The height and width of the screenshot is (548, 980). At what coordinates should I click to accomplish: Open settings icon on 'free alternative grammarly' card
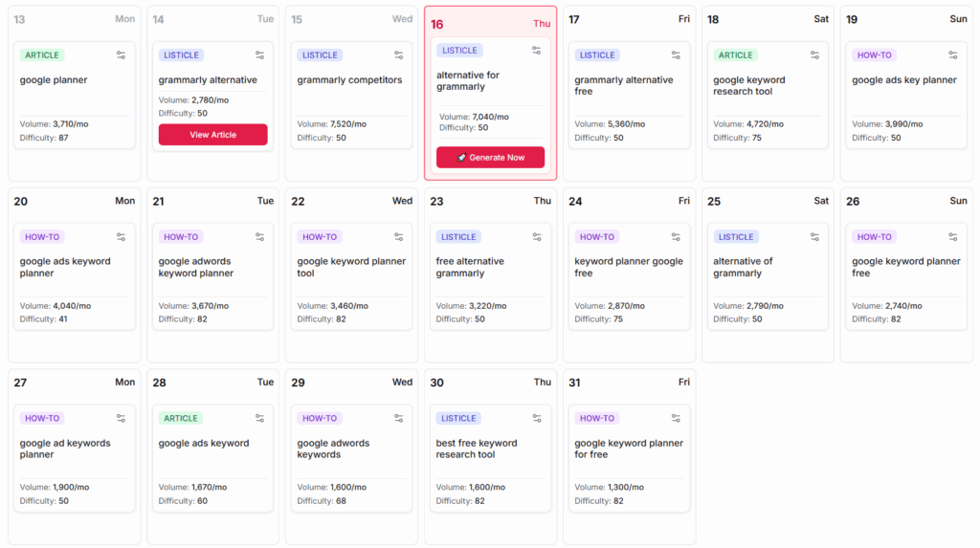pyautogui.click(x=537, y=237)
